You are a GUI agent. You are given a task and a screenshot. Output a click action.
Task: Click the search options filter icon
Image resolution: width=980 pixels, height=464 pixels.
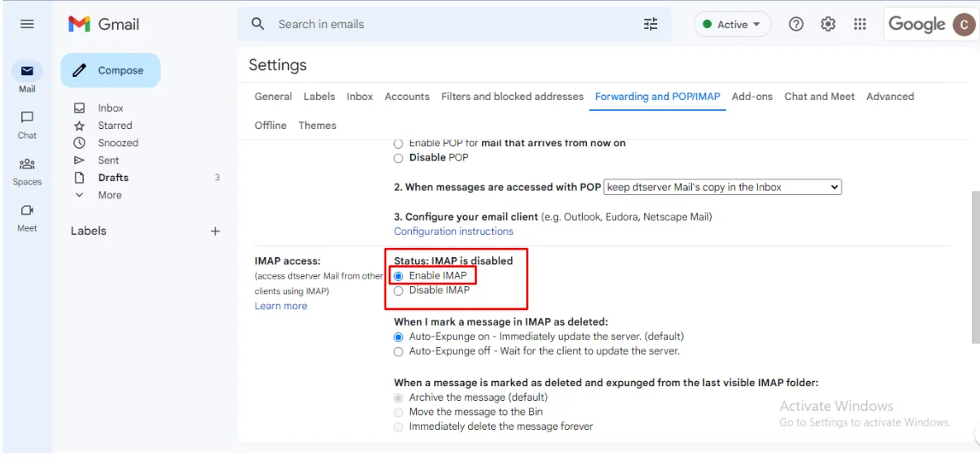pyautogui.click(x=651, y=24)
